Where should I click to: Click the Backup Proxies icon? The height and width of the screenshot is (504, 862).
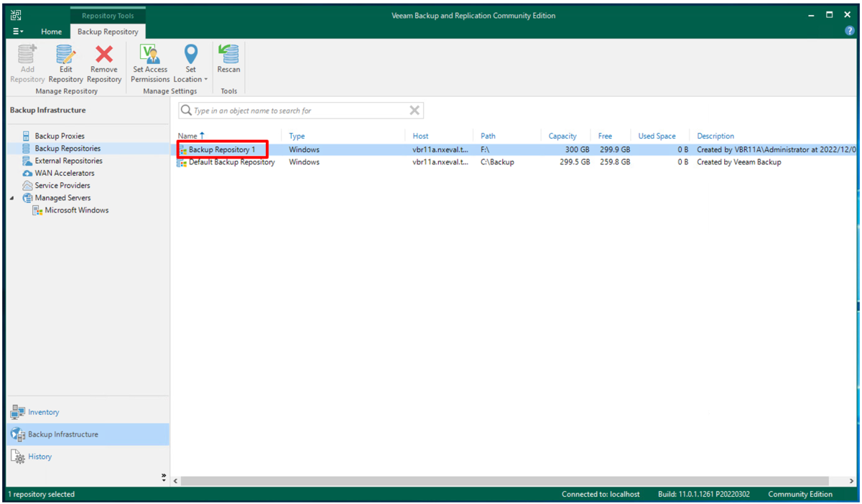(27, 136)
